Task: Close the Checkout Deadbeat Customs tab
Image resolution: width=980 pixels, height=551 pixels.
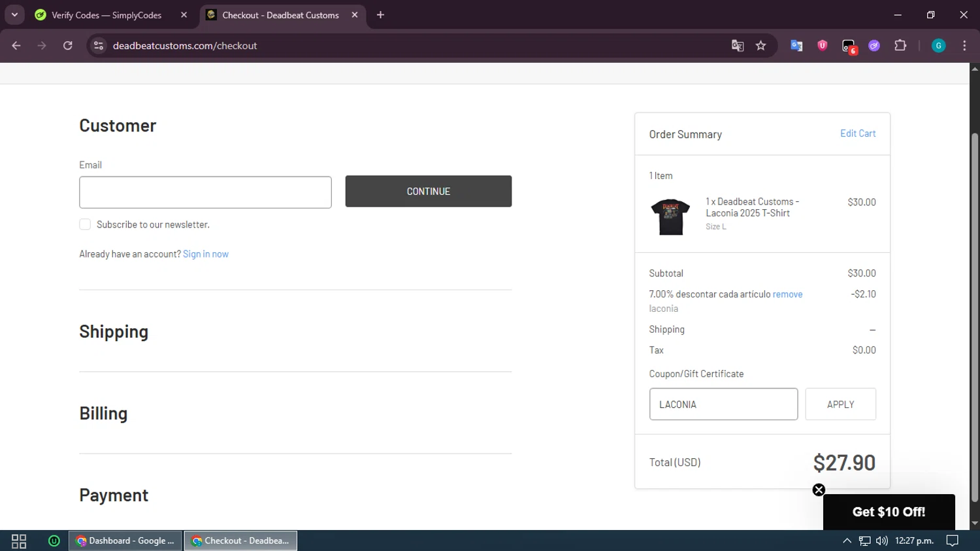Action: [355, 14]
